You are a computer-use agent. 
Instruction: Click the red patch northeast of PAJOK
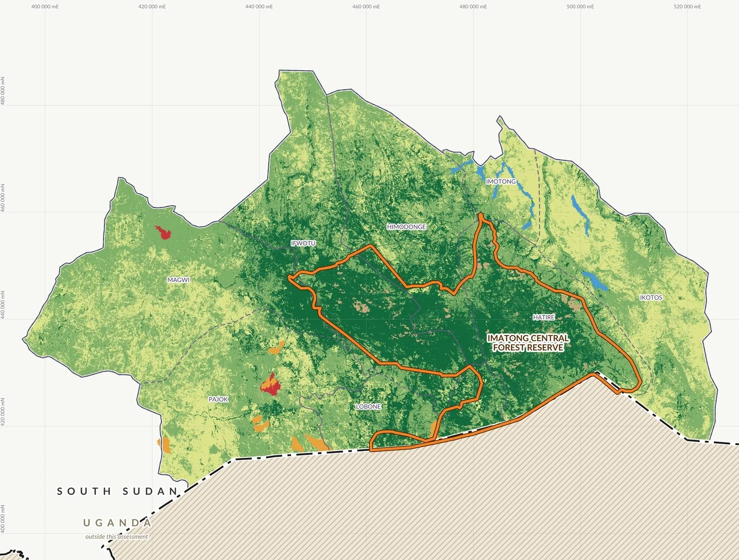271,386
